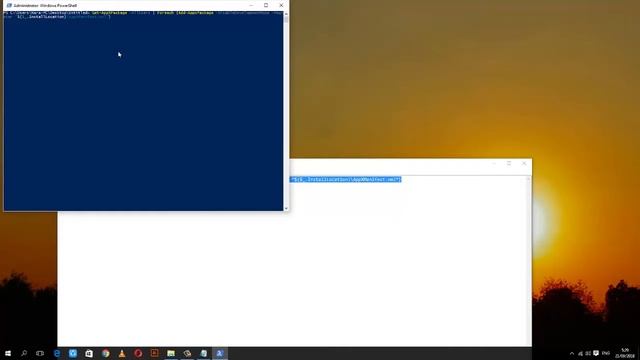
Task: Open volume control in the system tray
Action: 588,353
